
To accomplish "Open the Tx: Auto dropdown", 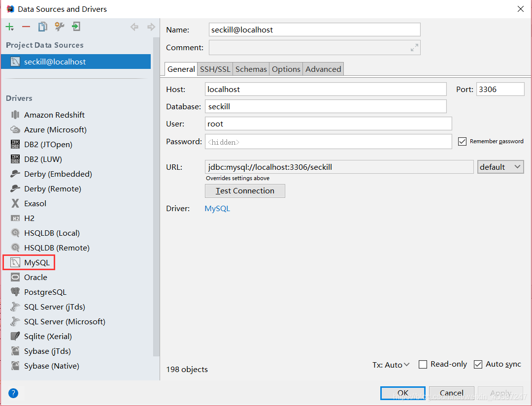I will (x=391, y=365).
